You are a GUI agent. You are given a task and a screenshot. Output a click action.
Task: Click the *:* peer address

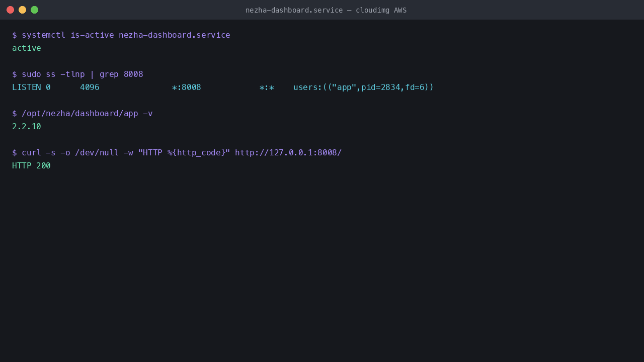[x=267, y=87]
